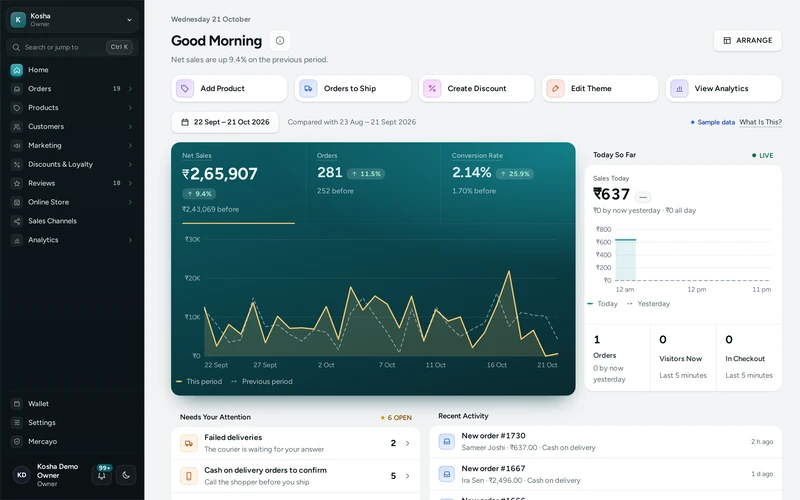Viewport: 800px width, 500px height.
Task: Expand the Marketing menu chevron
Action: 130,145
